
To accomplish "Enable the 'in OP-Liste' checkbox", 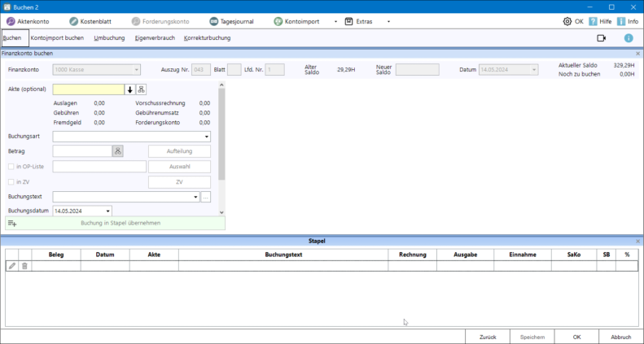I will point(11,167).
